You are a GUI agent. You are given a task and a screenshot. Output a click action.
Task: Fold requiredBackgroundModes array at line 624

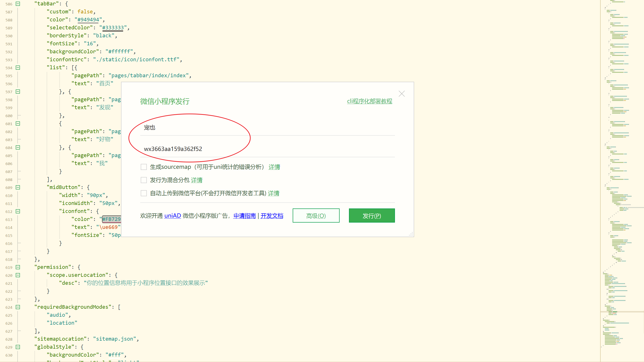[x=18, y=307]
